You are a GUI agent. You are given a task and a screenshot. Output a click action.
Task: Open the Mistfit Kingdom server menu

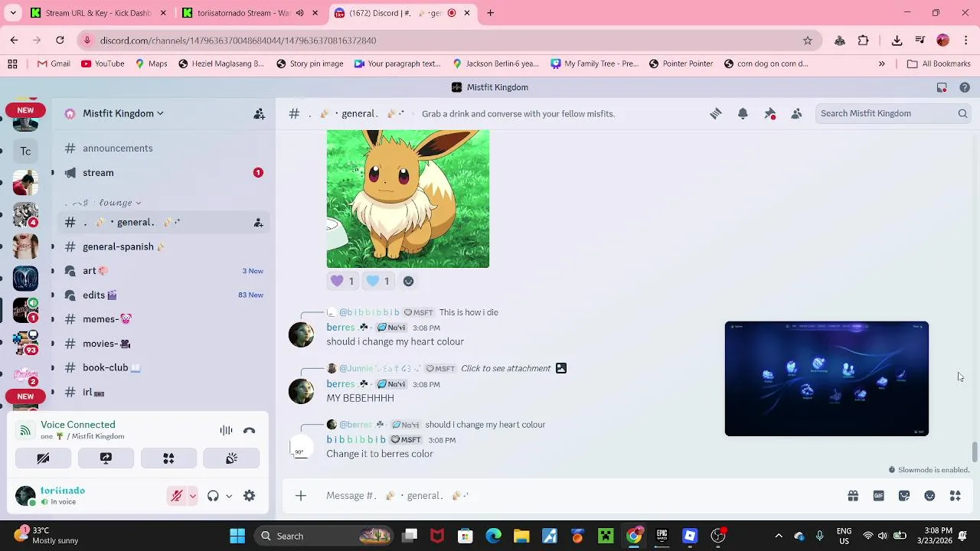click(122, 113)
